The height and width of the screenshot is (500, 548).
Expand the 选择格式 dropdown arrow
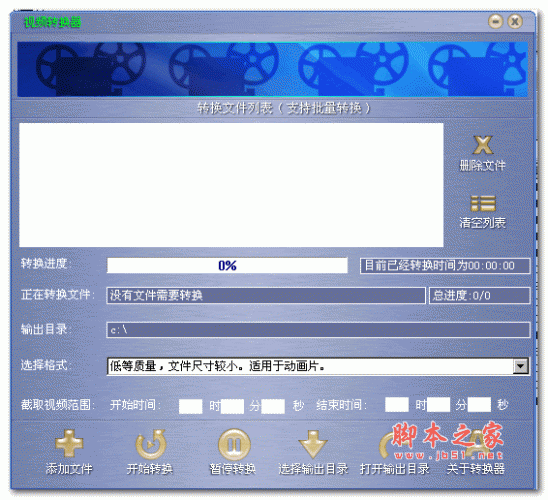tap(520, 366)
